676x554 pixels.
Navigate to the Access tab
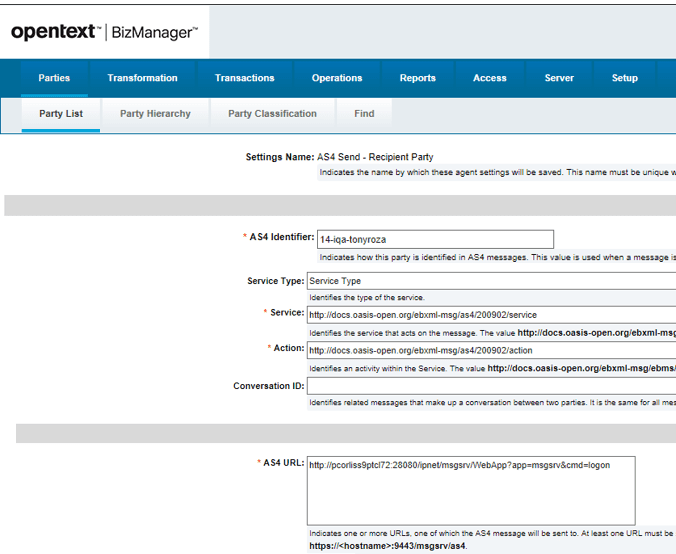(489, 78)
